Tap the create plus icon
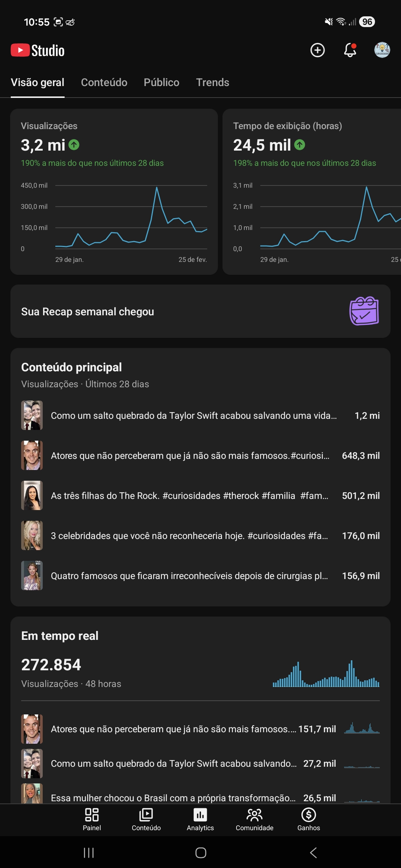The image size is (401, 868). (x=317, y=50)
